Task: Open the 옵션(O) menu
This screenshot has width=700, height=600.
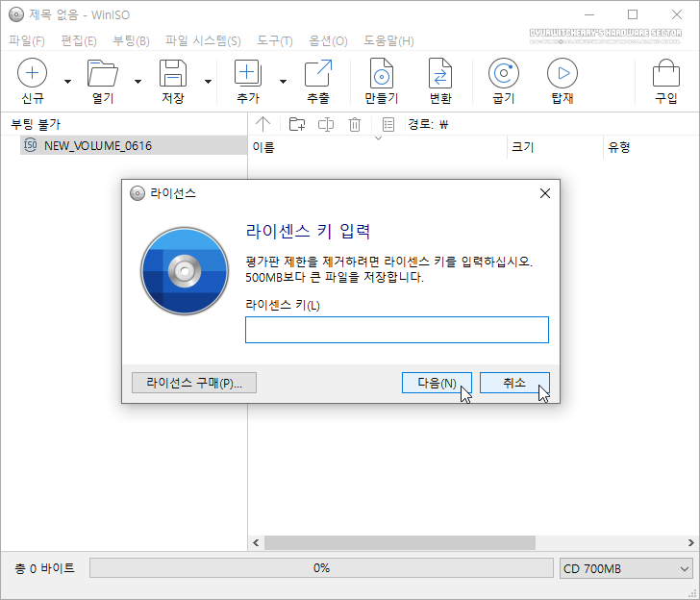Action: 328,41
